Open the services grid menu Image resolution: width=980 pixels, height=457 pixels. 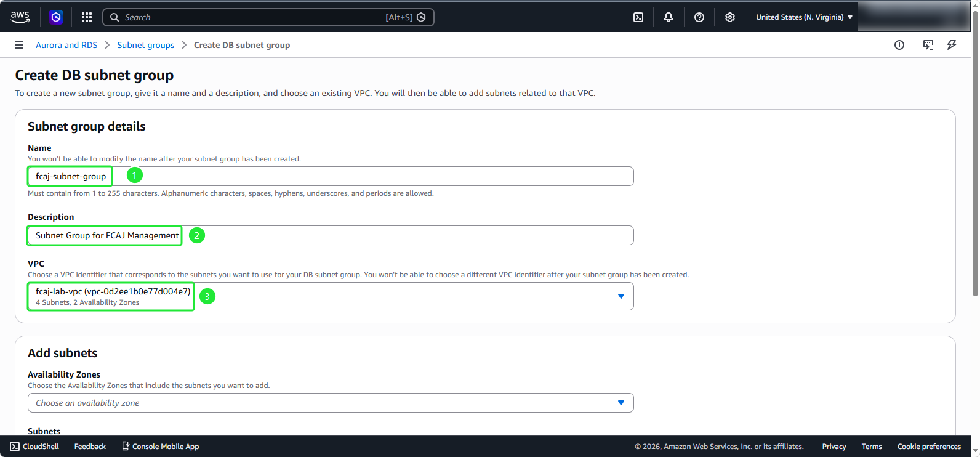87,17
